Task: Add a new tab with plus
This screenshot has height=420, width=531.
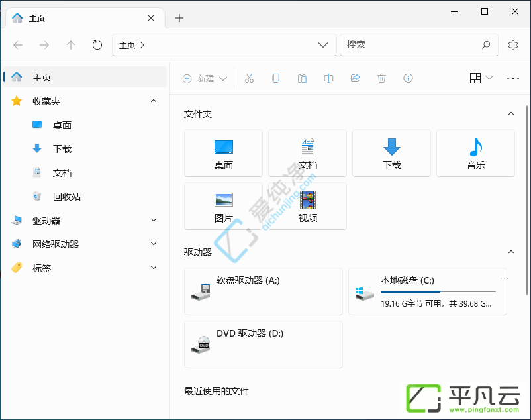Action: tap(179, 18)
